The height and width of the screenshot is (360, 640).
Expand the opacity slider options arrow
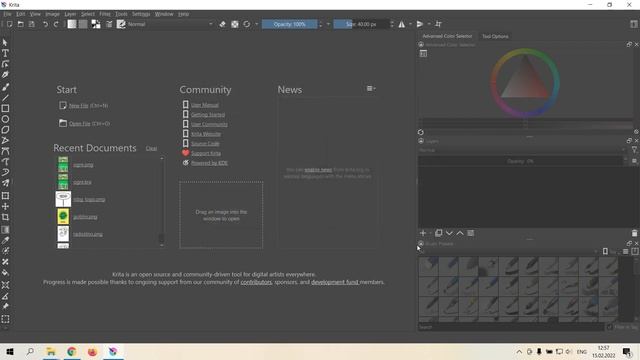click(328, 24)
